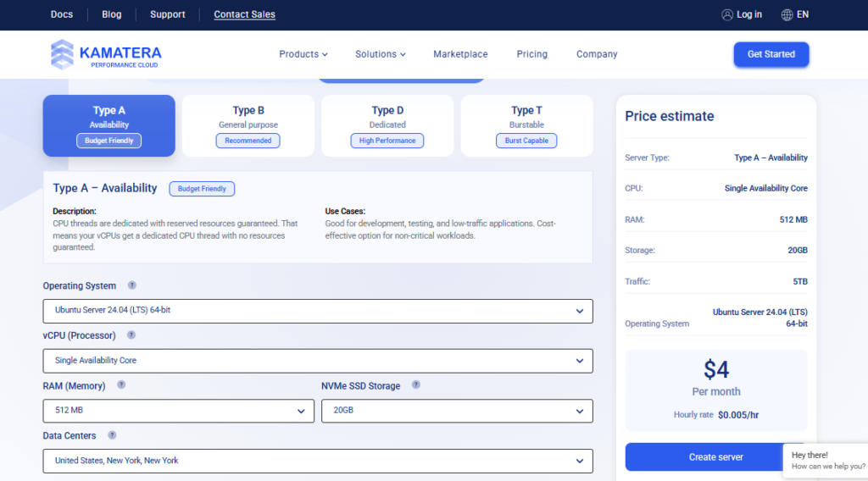Image resolution: width=868 pixels, height=481 pixels.
Task: Choose the Type T Burstable card
Action: [x=526, y=125]
